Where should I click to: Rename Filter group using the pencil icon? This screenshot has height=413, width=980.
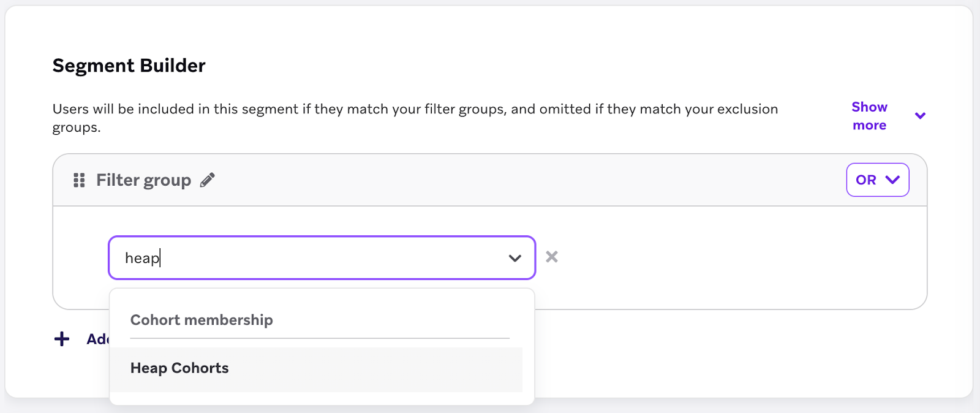coord(208,180)
